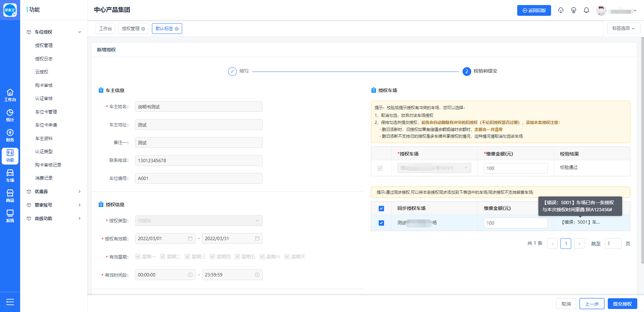Click the 上一步 button

pos(592,304)
